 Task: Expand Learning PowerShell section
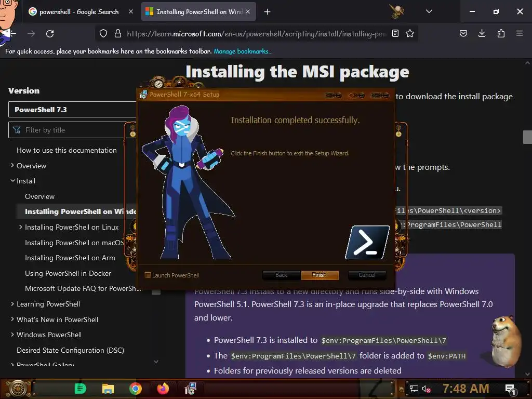(12, 303)
